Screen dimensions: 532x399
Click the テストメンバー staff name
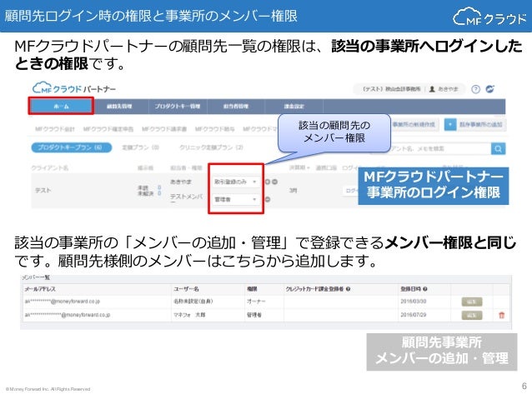tap(186, 198)
